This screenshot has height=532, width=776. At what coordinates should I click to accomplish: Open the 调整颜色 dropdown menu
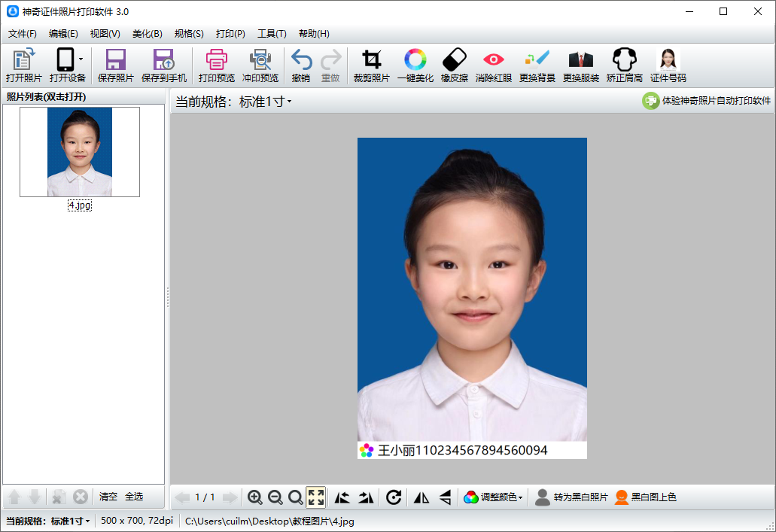494,497
